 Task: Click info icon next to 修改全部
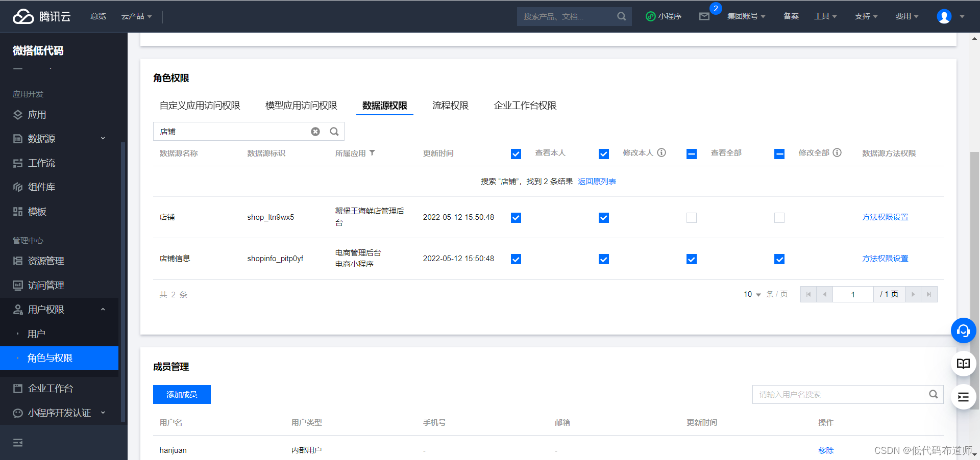pos(837,152)
